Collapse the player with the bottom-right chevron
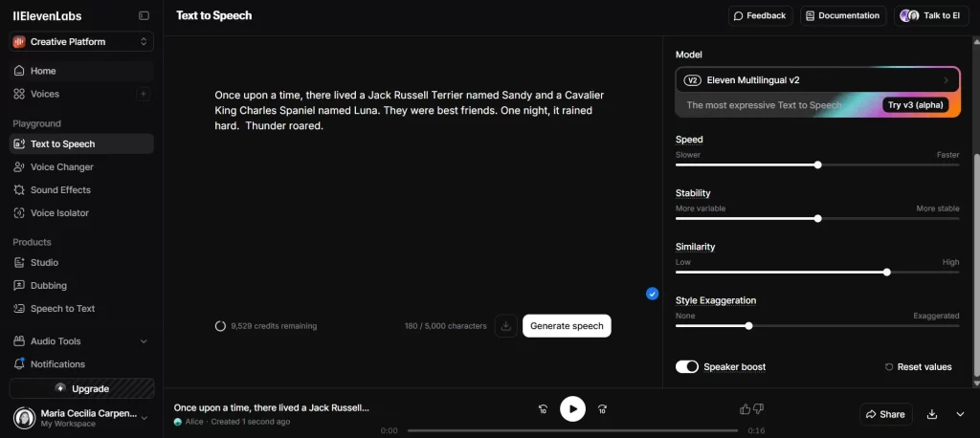 pyautogui.click(x=960, y=414)
